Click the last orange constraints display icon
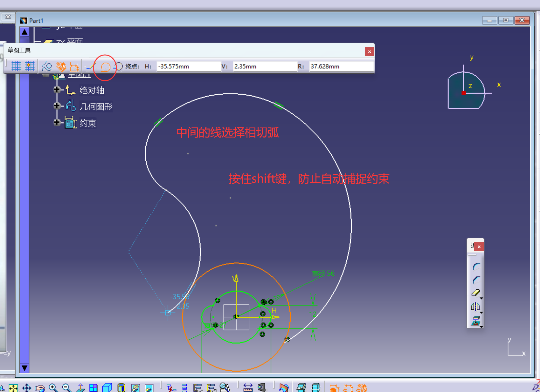 (362, 388)
